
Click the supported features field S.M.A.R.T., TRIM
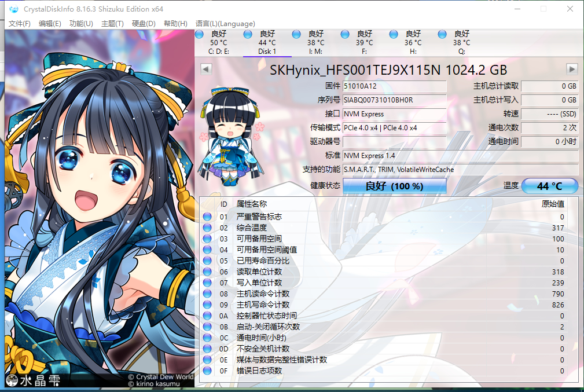pos(460,170)
